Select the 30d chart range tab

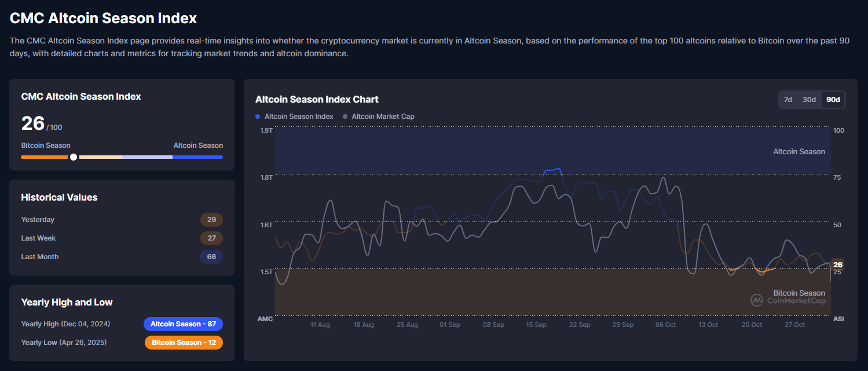click(809, 100)
